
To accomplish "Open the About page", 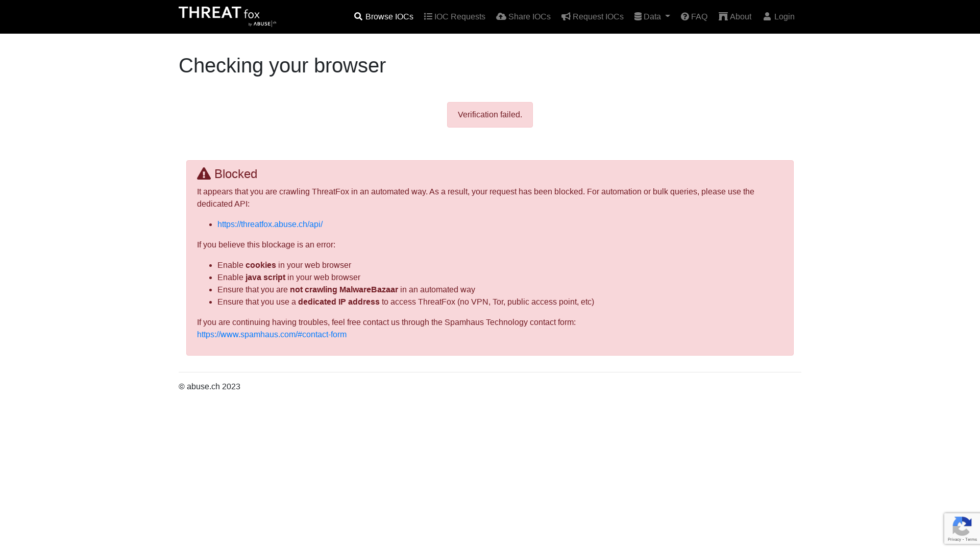I will 735,17.
